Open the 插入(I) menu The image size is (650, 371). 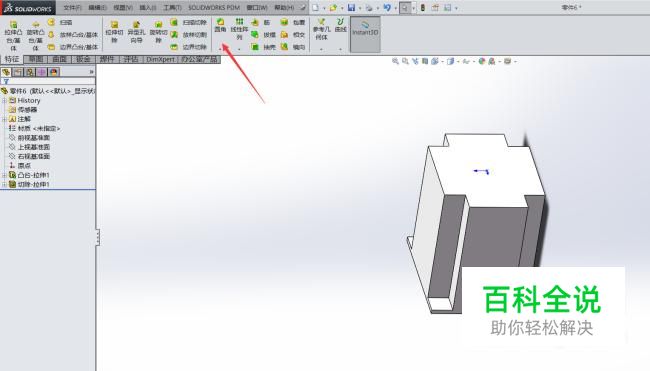coord(148,7)
